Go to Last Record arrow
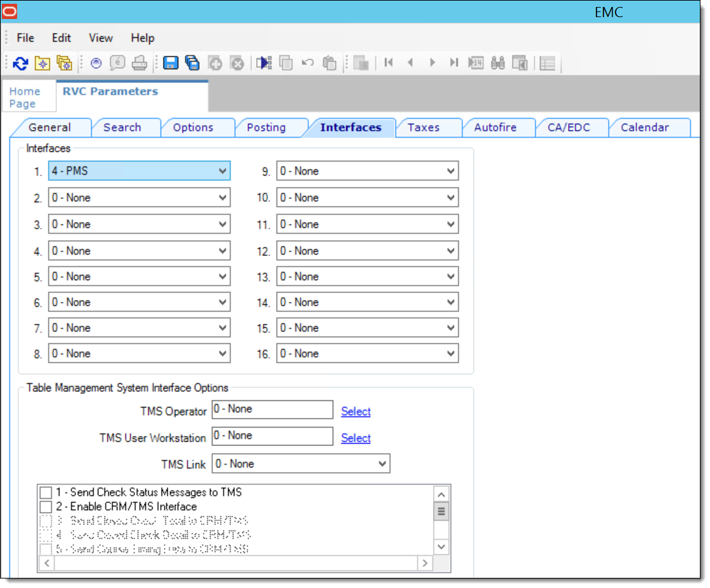This screenshot has height=588, width=710. click(x=454, y=63)
